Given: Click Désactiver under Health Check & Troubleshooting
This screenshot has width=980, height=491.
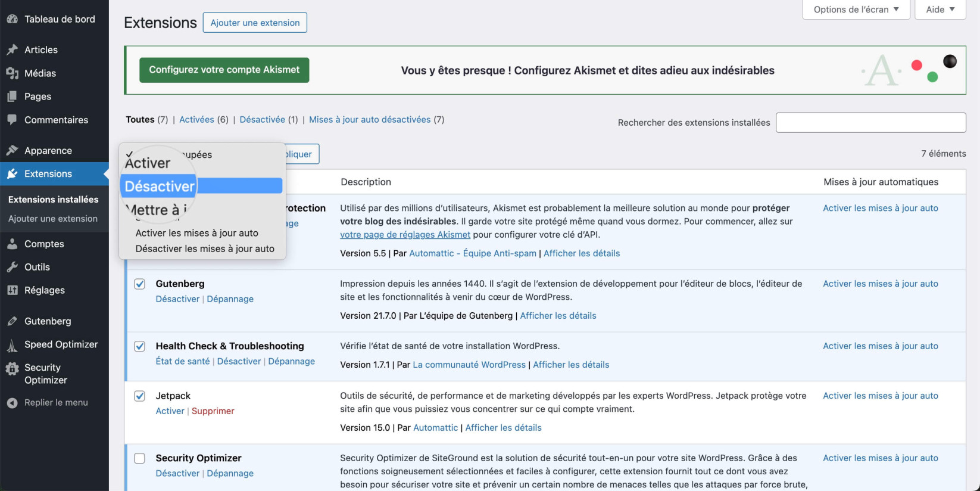Looking at the screenshot, I should pos(239,361).
